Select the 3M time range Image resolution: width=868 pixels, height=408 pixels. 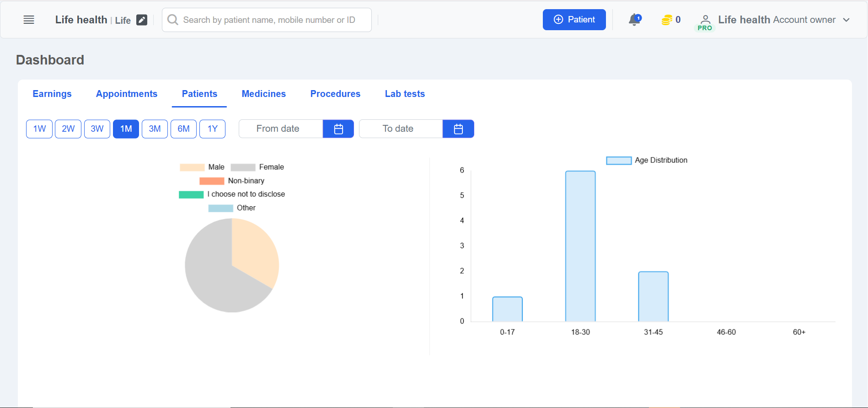point(155,129)
